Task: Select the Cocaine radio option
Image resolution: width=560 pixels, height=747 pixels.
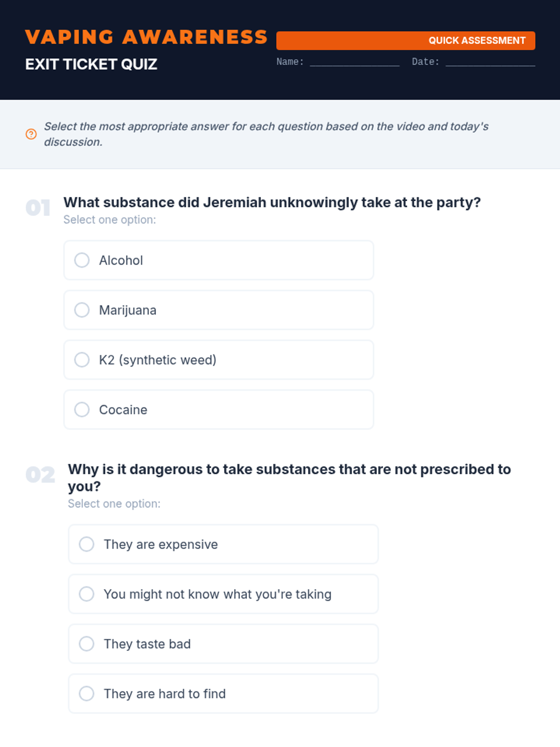Action: [x=82, y=409]
